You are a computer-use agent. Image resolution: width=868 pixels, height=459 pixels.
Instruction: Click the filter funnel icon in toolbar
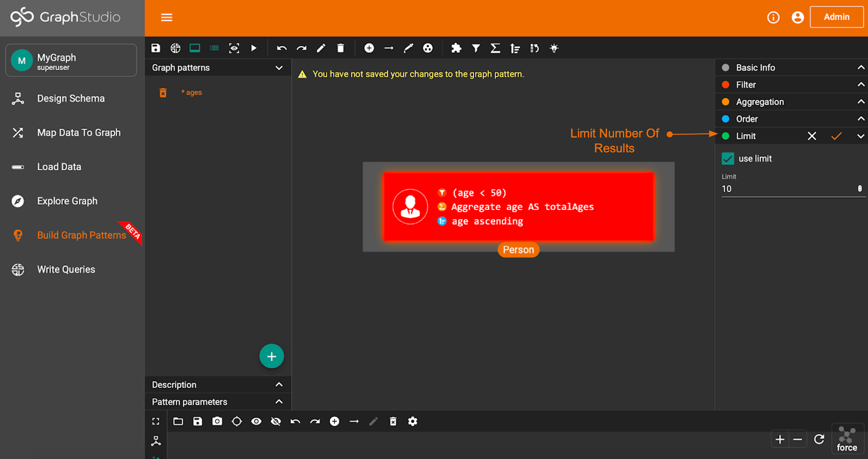[476, 48]
